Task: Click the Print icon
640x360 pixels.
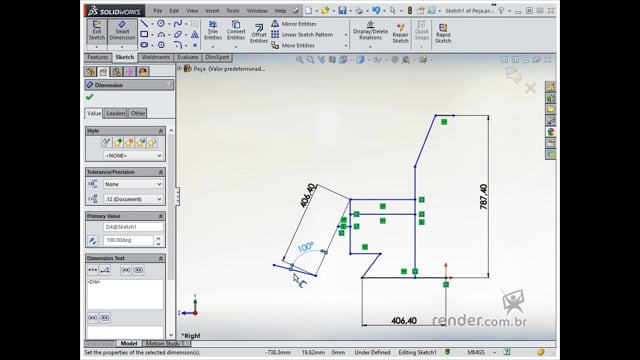Action: tap(359, 11)
